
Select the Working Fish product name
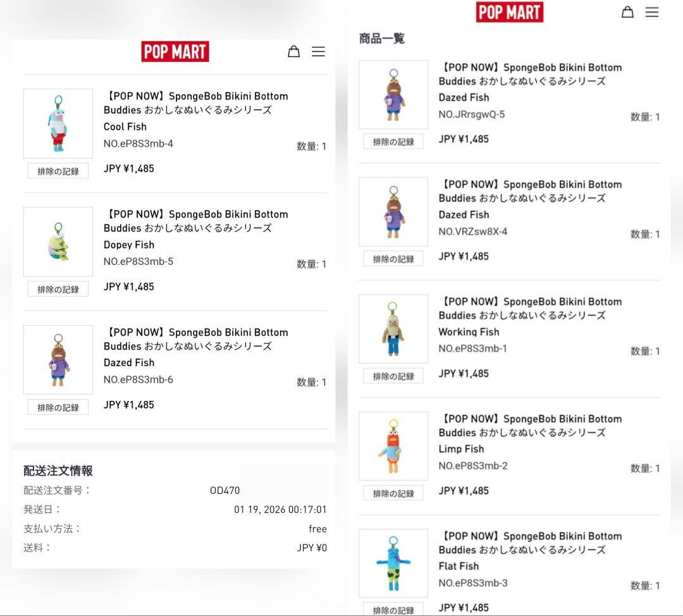(x=469, y=332)
